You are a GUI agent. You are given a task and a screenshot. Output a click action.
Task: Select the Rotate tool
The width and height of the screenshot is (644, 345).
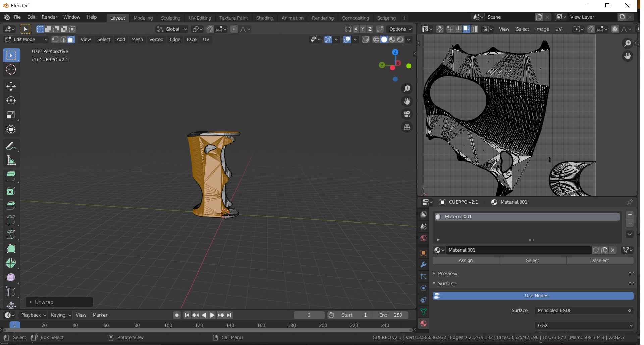click(11, 101)
